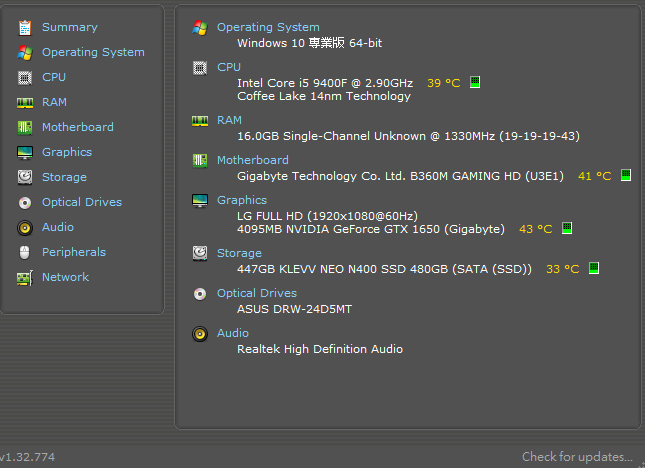Click the Audio speaker icon in summary panel

[200, 334]
